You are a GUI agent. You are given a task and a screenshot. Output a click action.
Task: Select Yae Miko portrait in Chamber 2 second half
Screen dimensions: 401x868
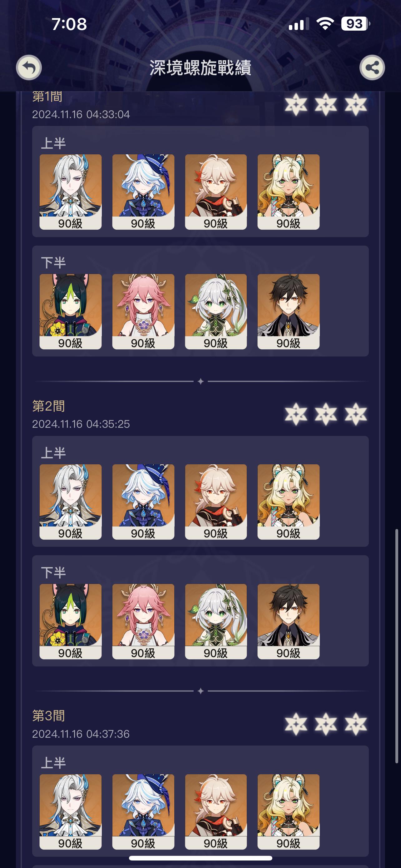click(x=143, y=621)
